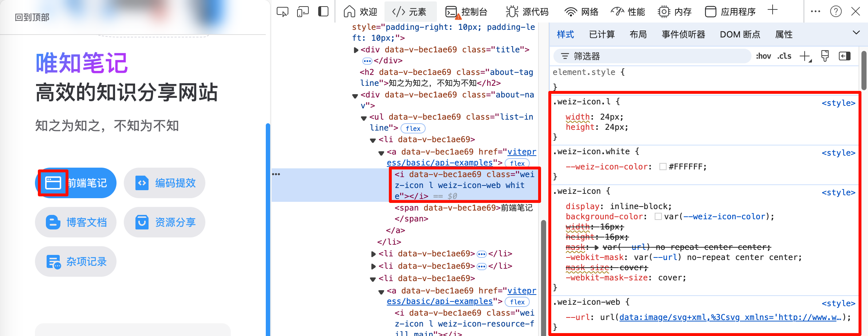Open the 杂项记录 nav button

tap(76, 261)
